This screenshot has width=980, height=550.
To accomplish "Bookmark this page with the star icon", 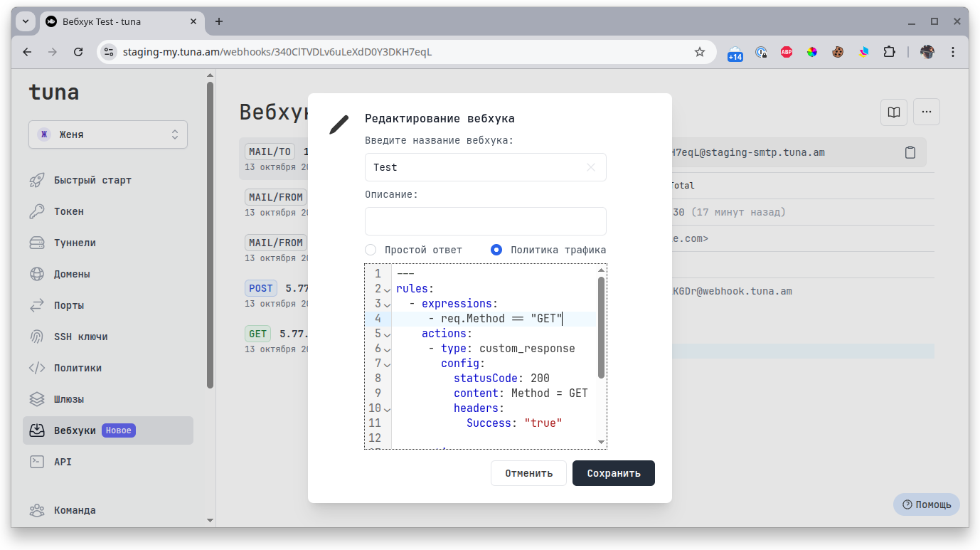I will [699, 52].
